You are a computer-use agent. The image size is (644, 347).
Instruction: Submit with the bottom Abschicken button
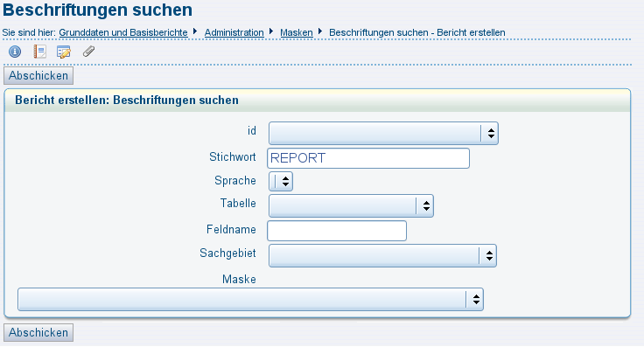tap(38, 333)
